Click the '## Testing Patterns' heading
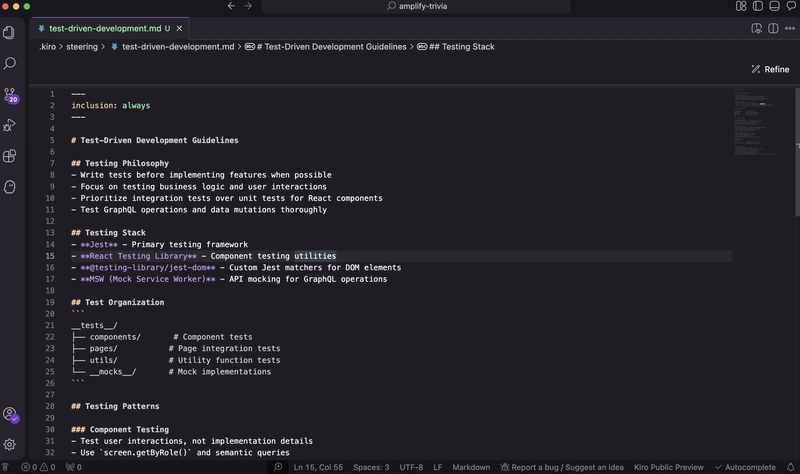The height and width of the screenshot is (474, 800). [115, 407]
